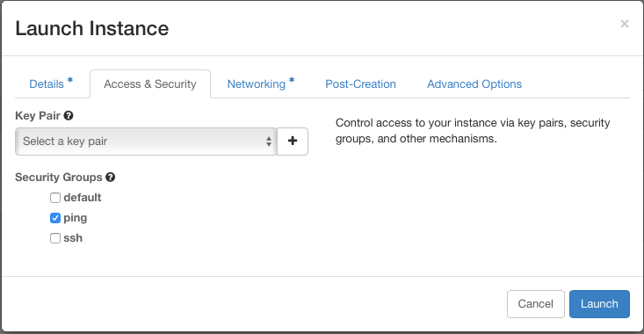Enable the default security group checkbox
The height and width of the screenshot is (334, 644).
point(55,198)
